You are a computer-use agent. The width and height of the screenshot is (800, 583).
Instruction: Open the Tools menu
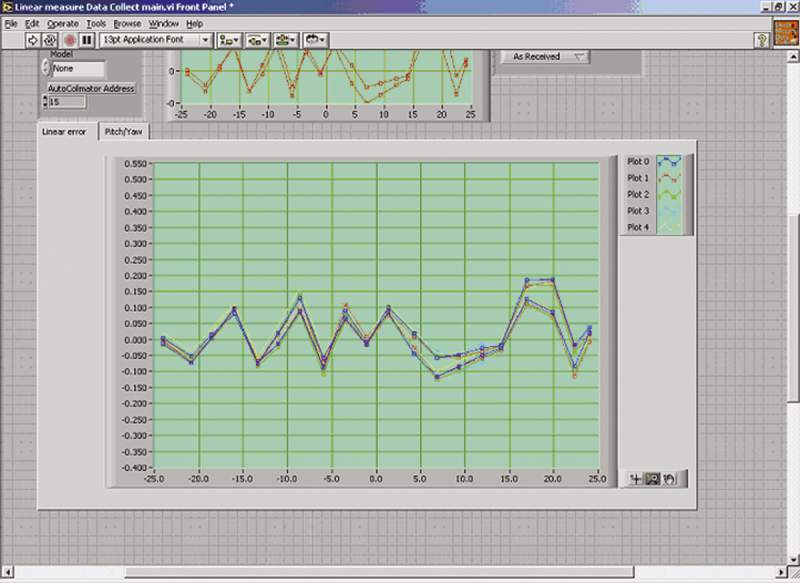(96, 22)
